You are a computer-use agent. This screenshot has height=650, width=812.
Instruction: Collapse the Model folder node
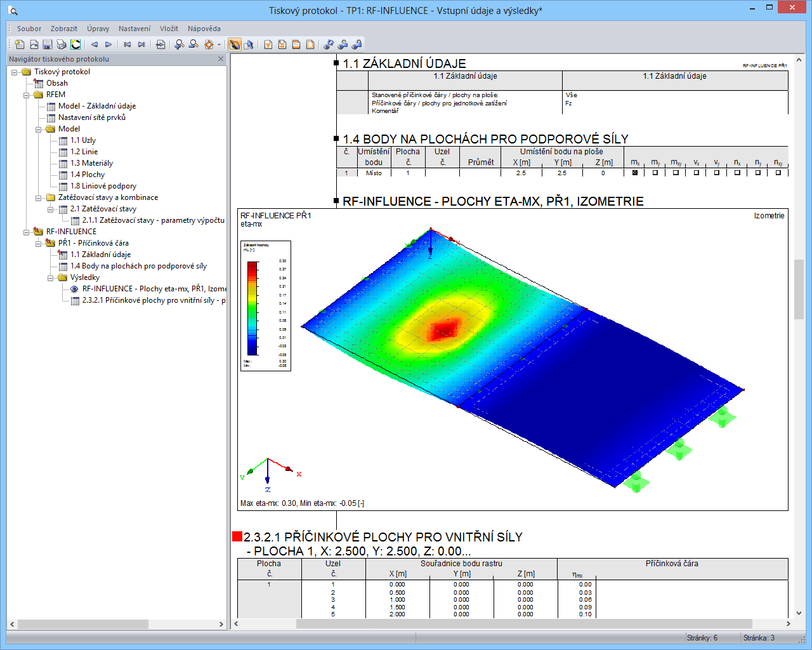point(39,129)
